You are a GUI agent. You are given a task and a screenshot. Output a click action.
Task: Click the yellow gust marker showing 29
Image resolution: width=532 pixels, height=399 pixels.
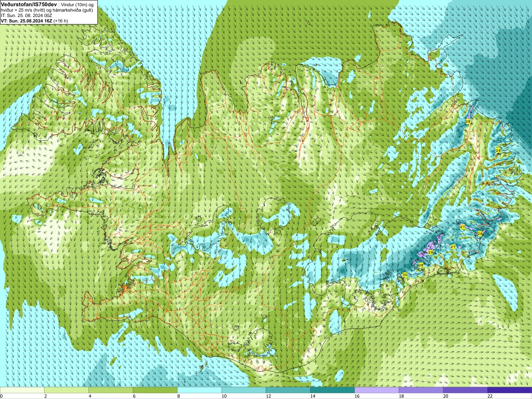(431, 252)
